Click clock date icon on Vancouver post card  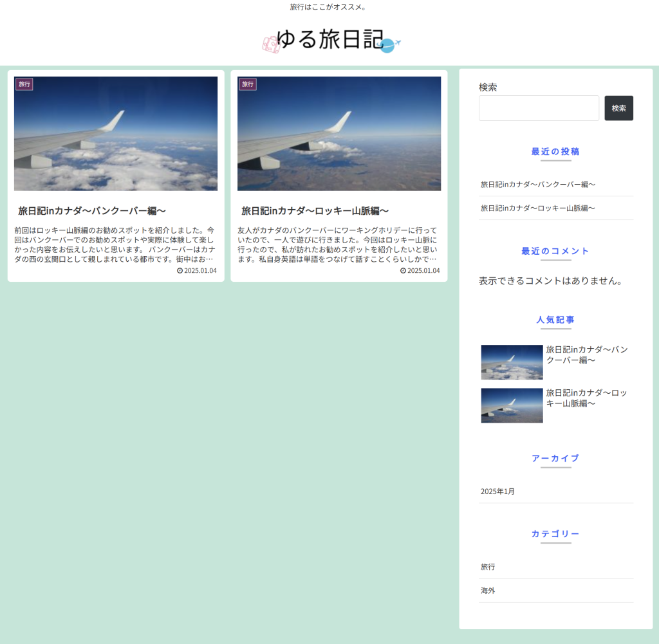click(180, 271)
